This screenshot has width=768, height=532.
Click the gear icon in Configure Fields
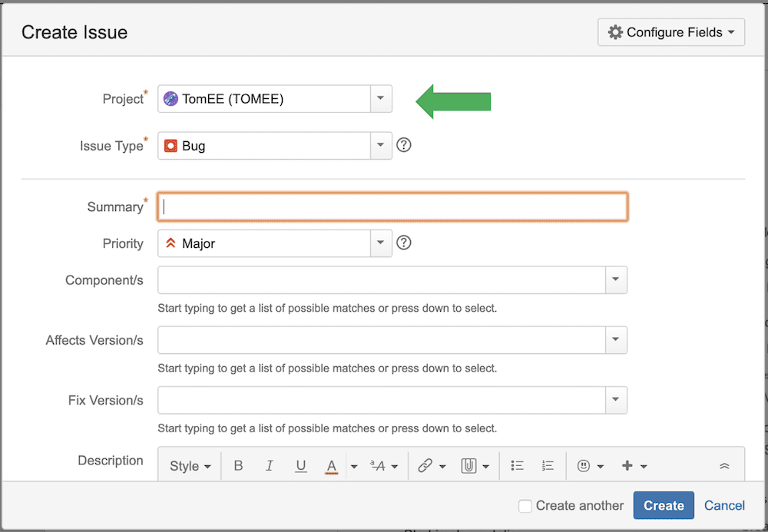[615, 32]
